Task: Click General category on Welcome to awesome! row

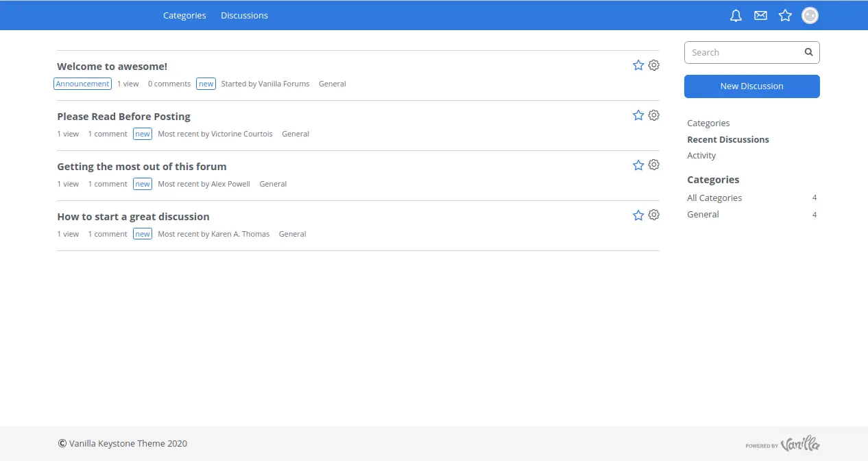Action: tap(333, 84)
